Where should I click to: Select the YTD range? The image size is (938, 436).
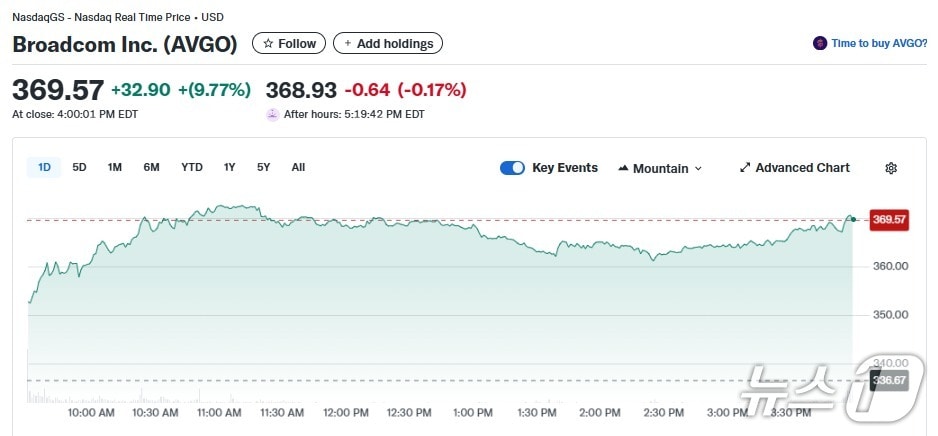(x=192, y=167)
